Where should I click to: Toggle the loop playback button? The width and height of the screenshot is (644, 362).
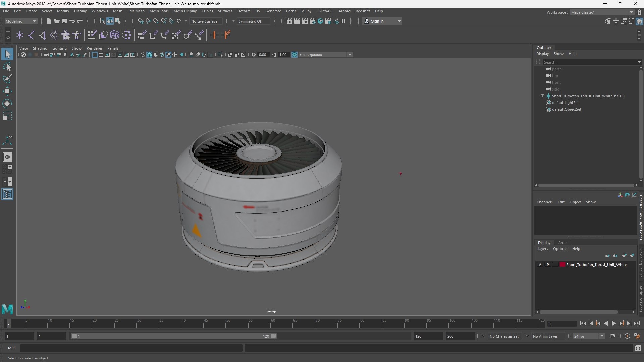coord(612,336)
